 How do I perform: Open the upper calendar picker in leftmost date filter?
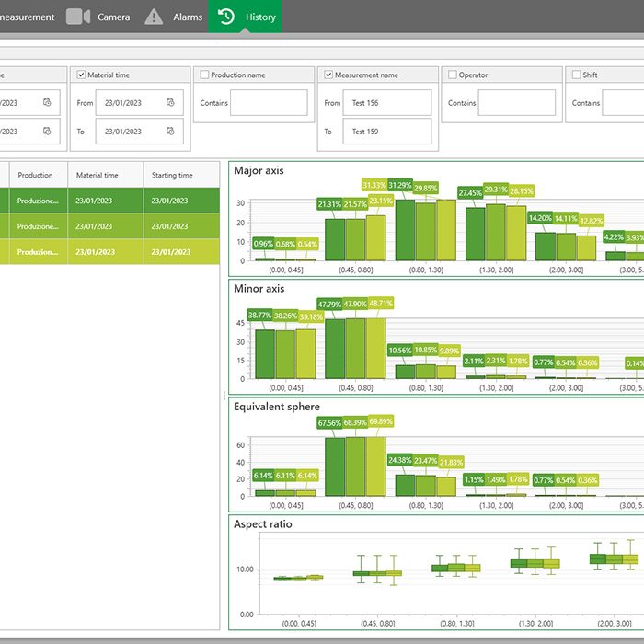(47, 103)
